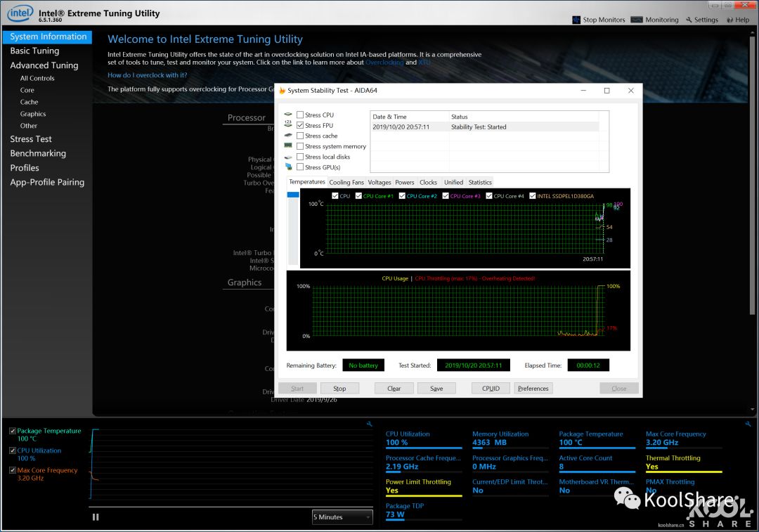The height and width of the screenshot is (532, 759).
Task: Click the XTU main vertical scrollbar
Action: 752,174
